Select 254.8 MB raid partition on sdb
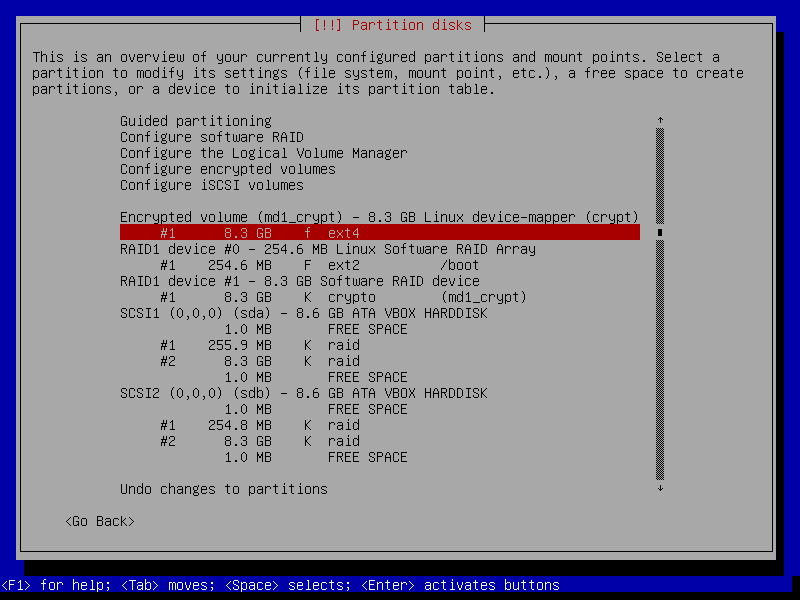 click(x=259, y=425)
